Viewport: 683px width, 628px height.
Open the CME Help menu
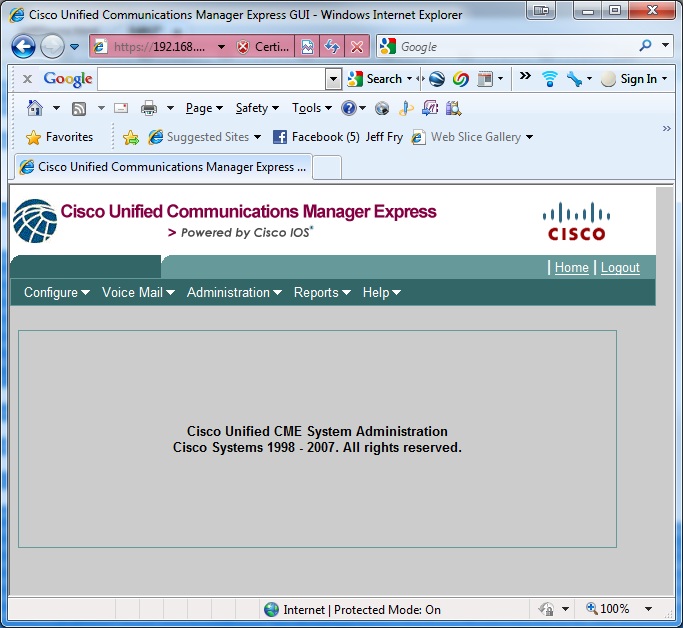[382, 293]
